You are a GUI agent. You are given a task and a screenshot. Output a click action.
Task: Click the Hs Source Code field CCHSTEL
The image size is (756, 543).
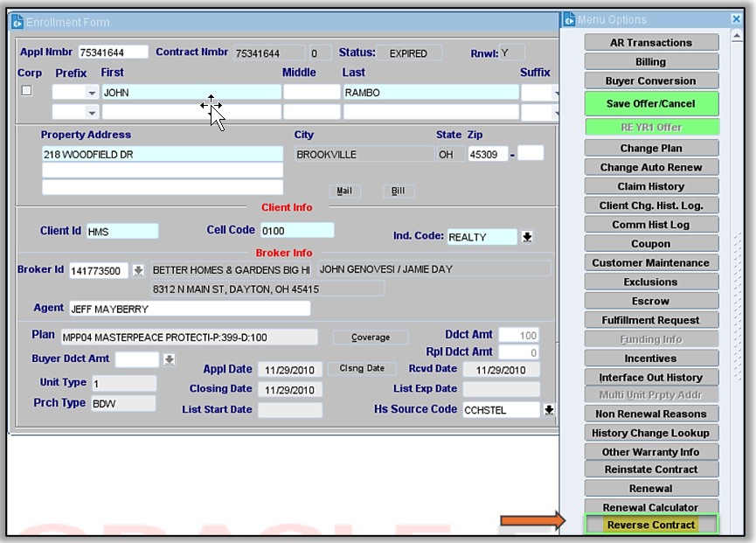coord(501,410)
